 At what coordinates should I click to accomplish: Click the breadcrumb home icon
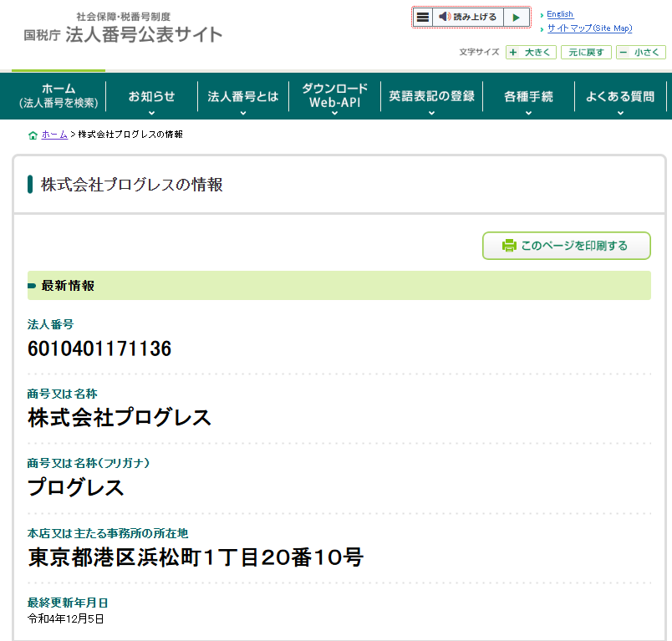pyautogui.click(x=33, y=135)
